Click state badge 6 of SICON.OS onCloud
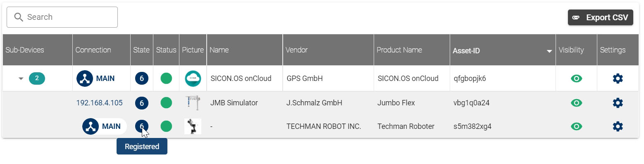 point(142,78)
